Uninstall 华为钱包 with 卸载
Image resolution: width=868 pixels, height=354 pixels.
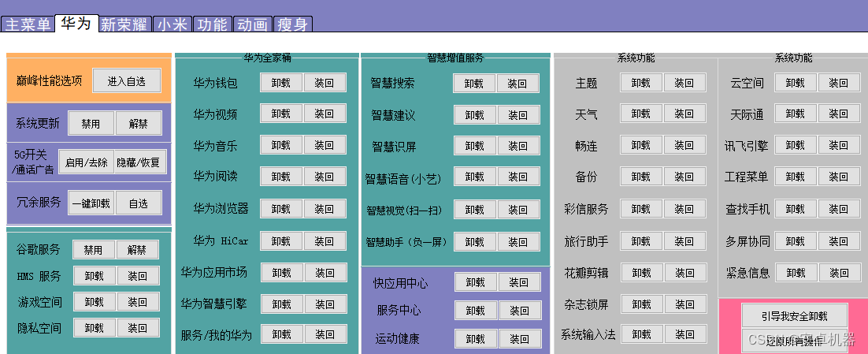(281, 83)
